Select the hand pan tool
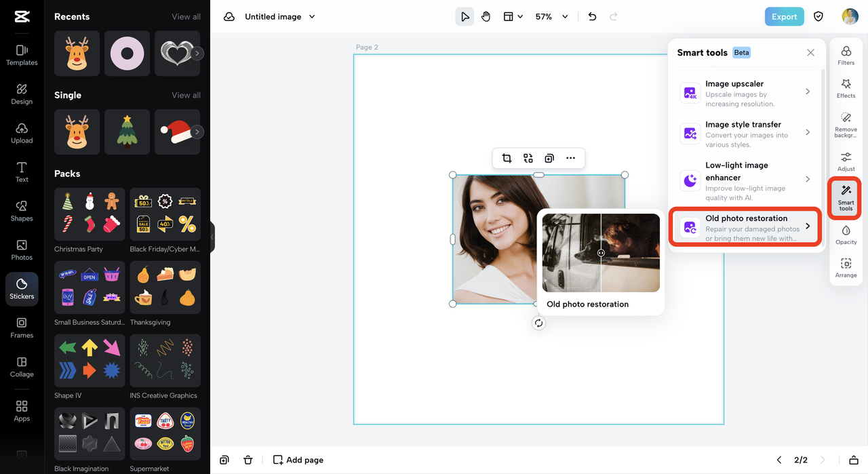 coord(486,17)
